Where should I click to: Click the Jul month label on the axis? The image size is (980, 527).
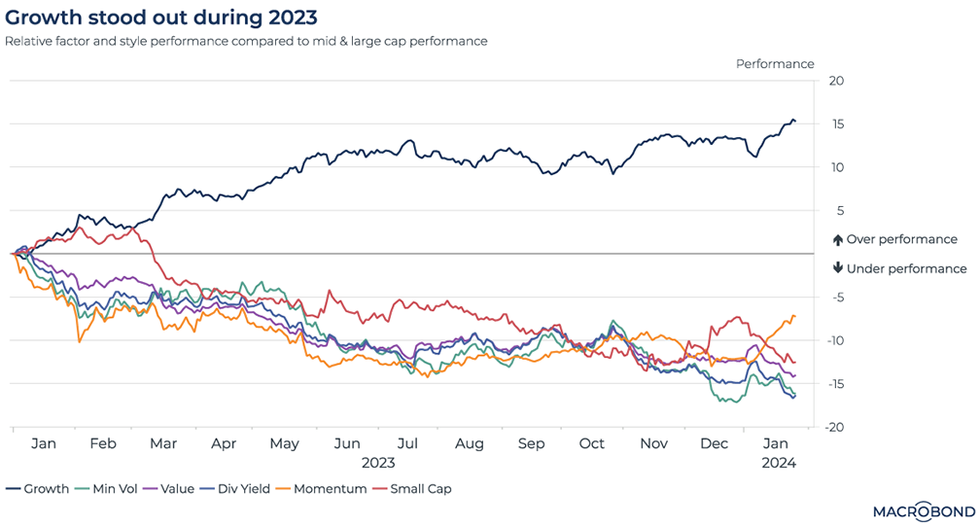point(407,444)
